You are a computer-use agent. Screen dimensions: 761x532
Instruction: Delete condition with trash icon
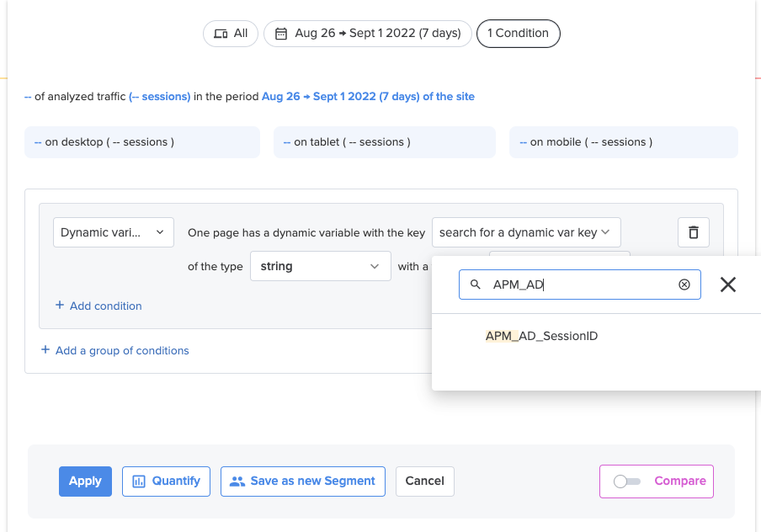point(693,232)
